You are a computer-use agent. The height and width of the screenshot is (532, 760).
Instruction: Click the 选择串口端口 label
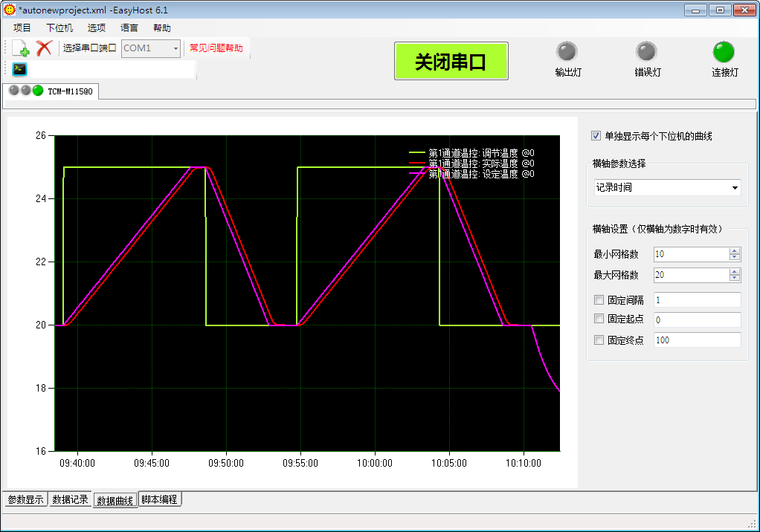(x=90, y=48)
